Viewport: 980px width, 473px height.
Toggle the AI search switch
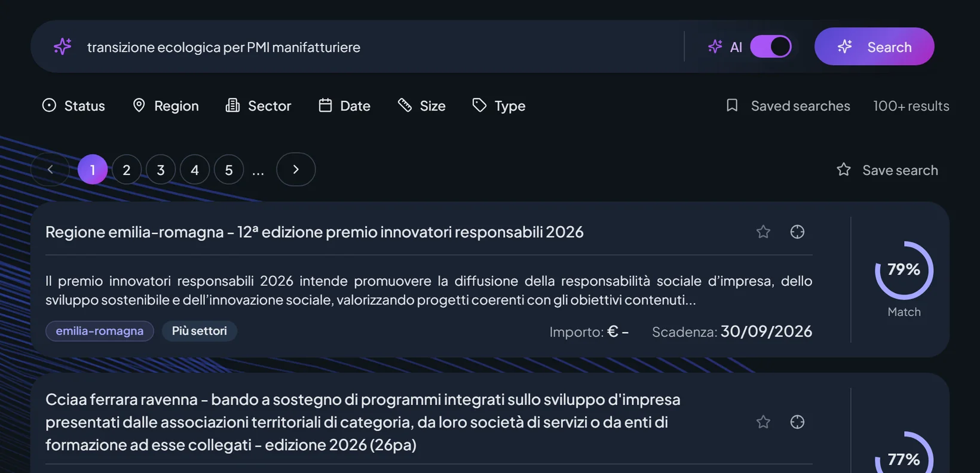click(771, 47)
